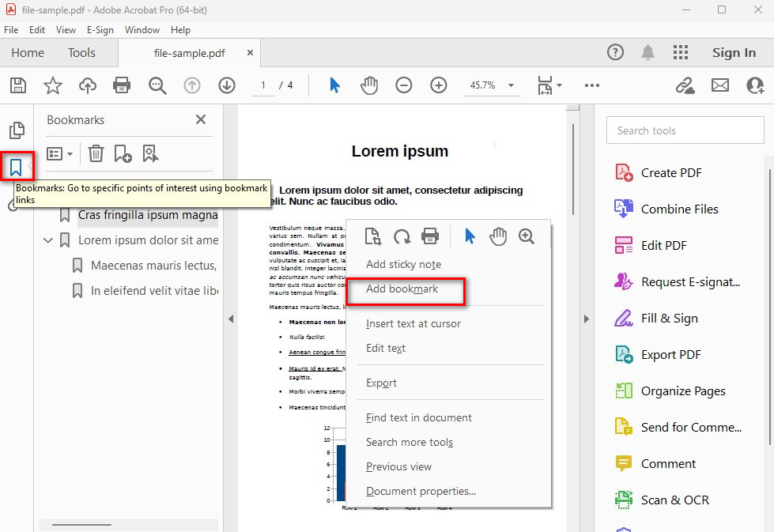The image size is (774, 532).
Task: Close the Bookmarks panel
Action: pos(201,119)
